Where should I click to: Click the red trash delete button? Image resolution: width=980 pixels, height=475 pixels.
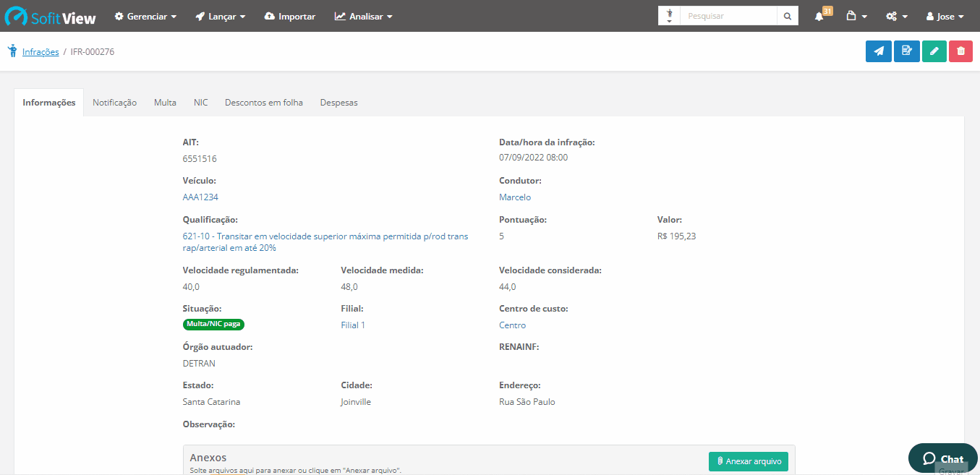(960, 51)
